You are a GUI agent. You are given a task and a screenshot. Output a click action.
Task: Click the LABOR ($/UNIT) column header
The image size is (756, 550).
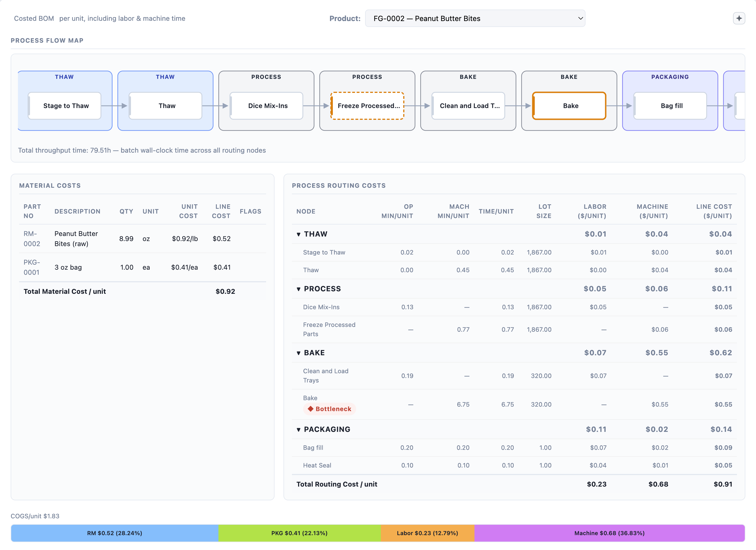coord(592,212)
